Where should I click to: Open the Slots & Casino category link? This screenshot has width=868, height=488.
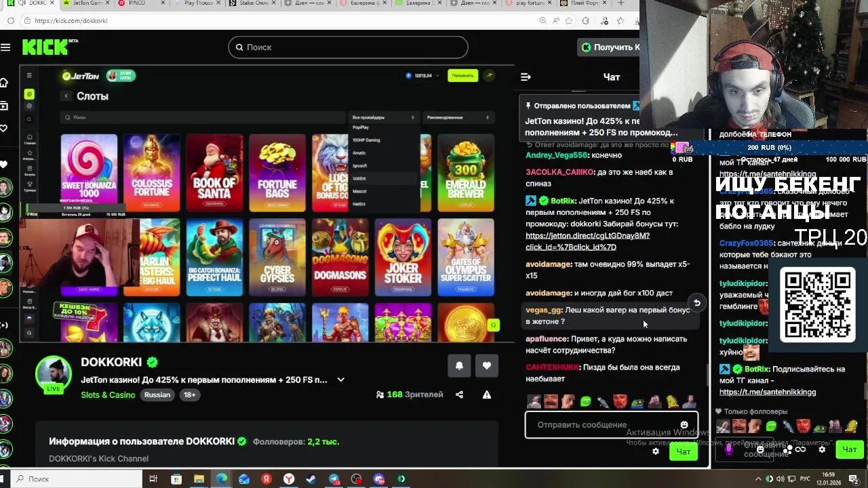click(x=108, y=395)
